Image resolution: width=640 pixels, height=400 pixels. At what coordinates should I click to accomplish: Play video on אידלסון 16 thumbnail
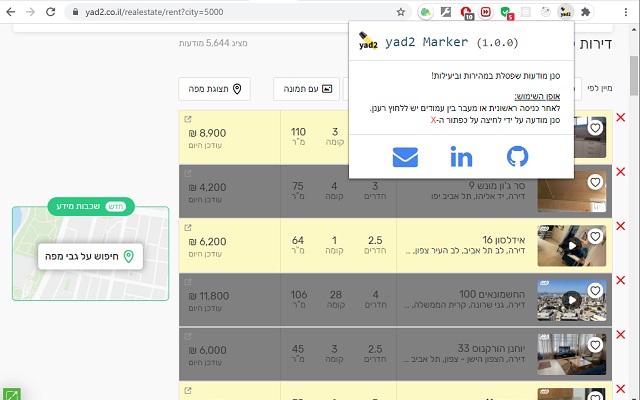click(x=572, y=246)
